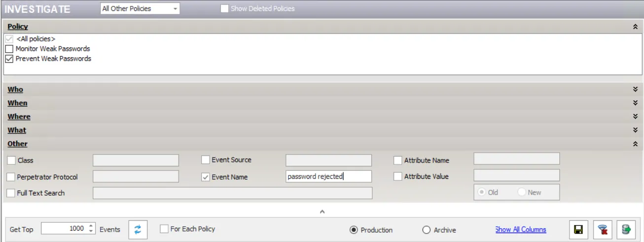644x242 pixels.
Task: Click the save query floppy disk icon
Action: click(578, 230)
